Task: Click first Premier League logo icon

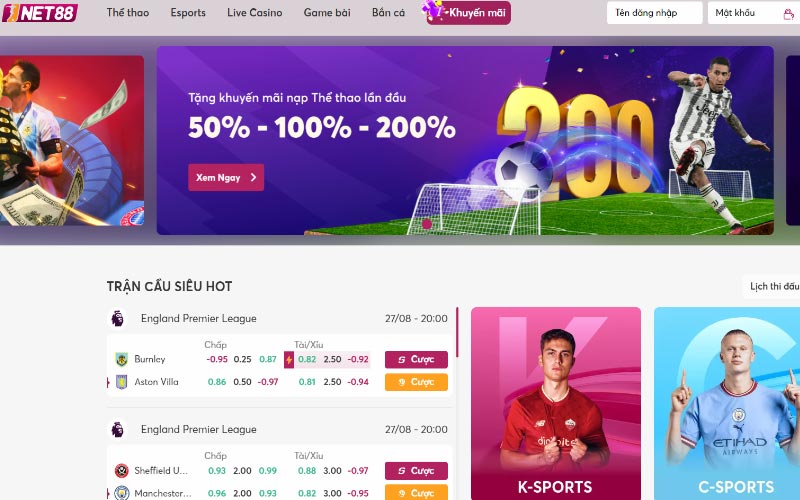Action: tap(118, 318)
